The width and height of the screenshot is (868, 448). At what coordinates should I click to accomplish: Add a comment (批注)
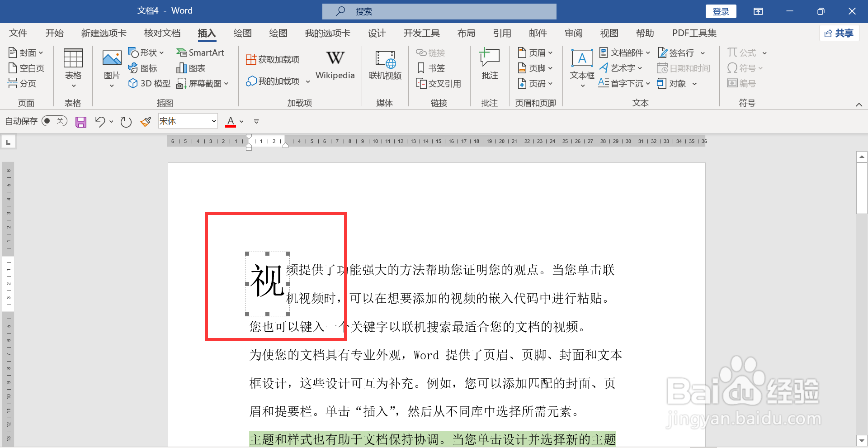490,64
